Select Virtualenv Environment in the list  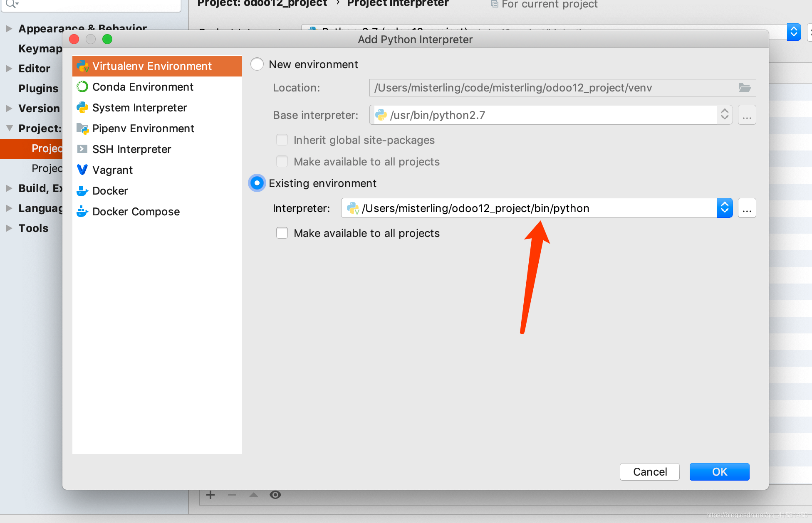point(157,66)
